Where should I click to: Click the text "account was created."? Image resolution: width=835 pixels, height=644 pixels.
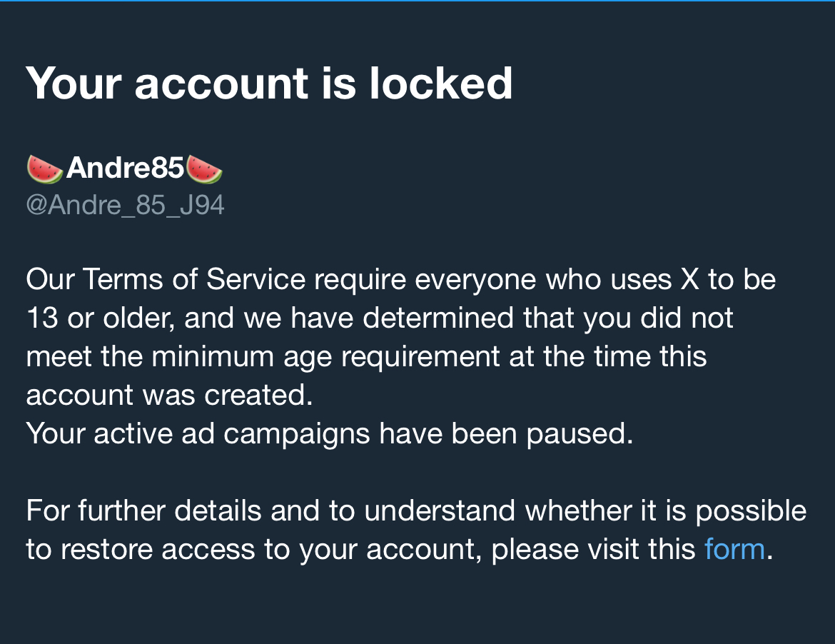(169, 395)
